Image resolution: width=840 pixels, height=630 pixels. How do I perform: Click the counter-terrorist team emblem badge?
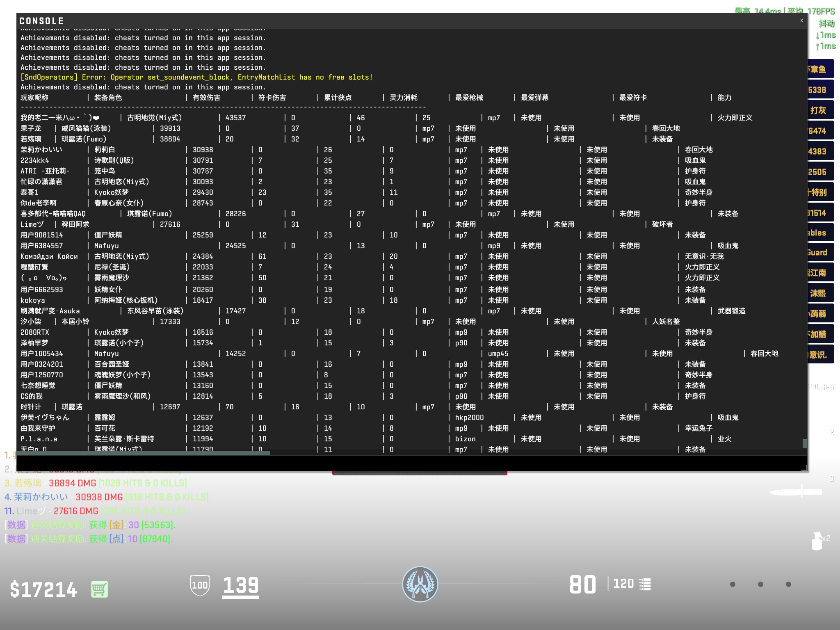point(420,584)
